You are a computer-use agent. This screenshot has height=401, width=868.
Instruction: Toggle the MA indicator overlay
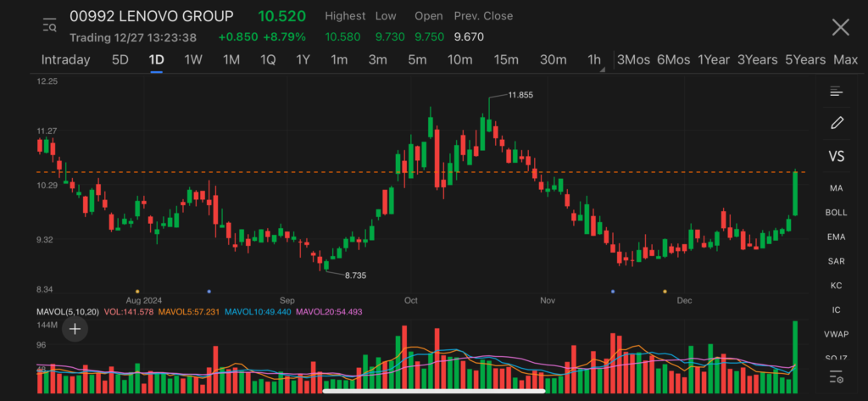[x=837, y=187]
